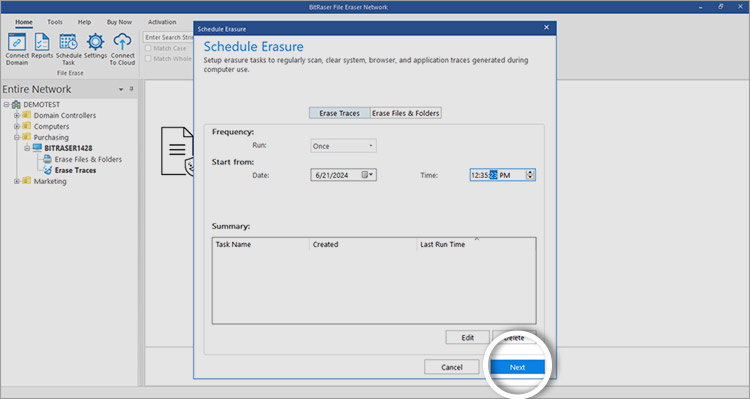Open the Home ribbon tab
The image size is (750, 399).
(x=23, y=22)
